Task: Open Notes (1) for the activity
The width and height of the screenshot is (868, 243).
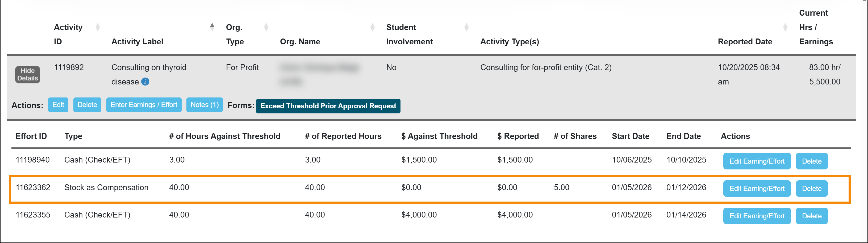Action: (205, 105)
